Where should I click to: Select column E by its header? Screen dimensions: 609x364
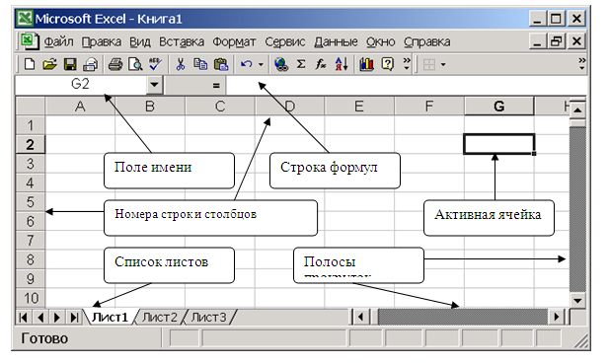coord(359,106)
